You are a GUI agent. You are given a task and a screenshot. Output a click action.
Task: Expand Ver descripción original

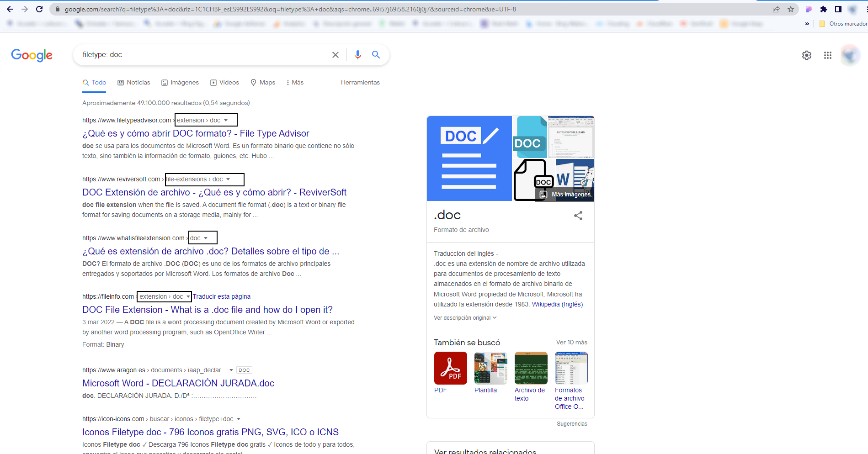click(465, 318)
